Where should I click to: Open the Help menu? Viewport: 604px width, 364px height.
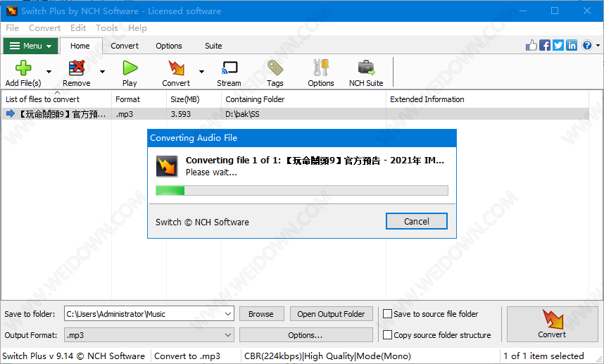(x=137, y=28)
